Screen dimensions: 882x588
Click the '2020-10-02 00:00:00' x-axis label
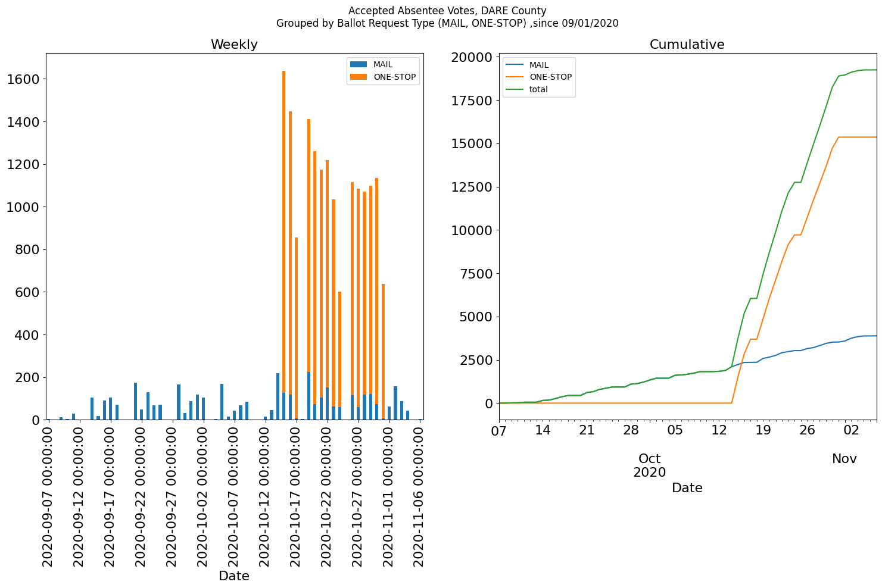pos(202,495)
